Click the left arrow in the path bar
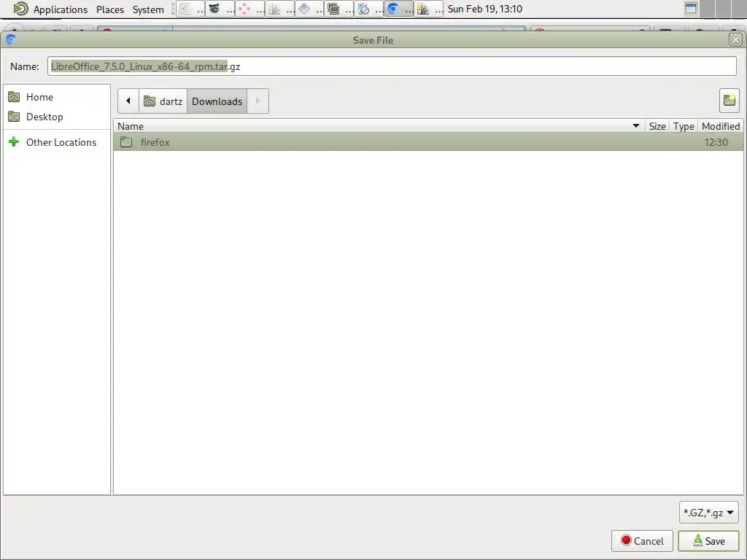This screenshot has height=560, width=747. coord(128,101)
